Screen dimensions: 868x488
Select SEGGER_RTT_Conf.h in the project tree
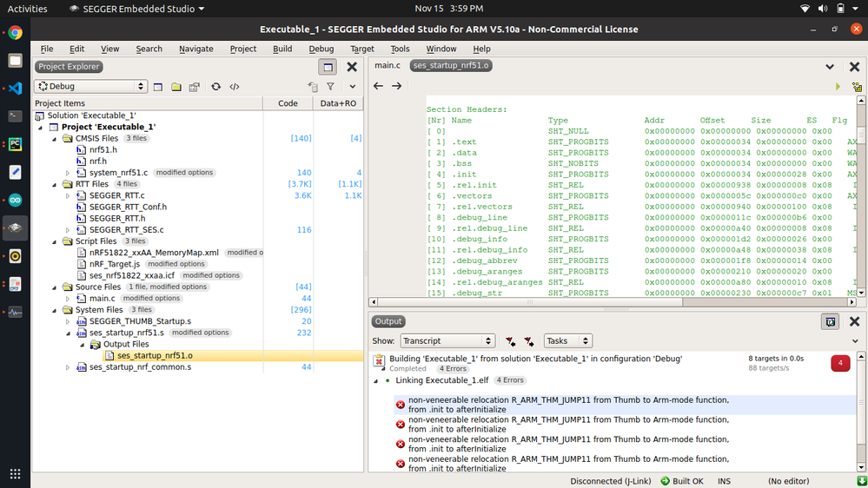click(128, 207)
